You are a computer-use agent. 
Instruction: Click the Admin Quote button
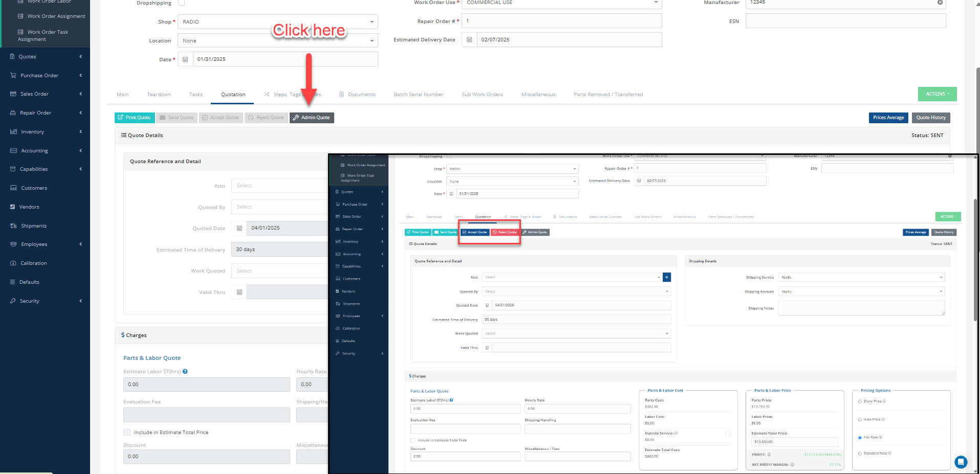coord(311,118)
